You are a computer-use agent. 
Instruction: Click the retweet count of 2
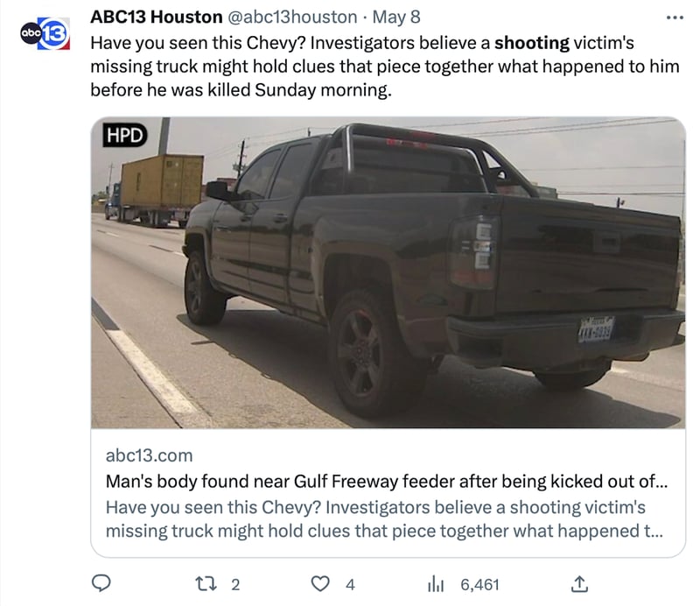click(x=234, y=584)
